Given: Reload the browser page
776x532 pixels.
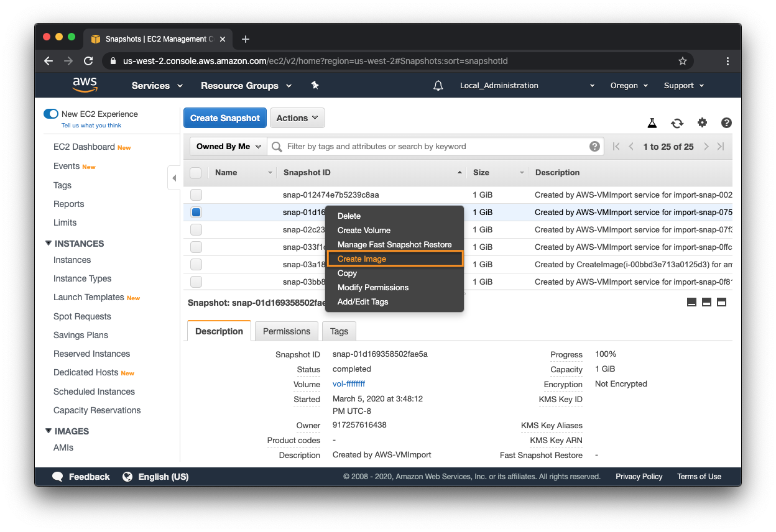Looking at the screenshot, I should click(x=88, y=61).
